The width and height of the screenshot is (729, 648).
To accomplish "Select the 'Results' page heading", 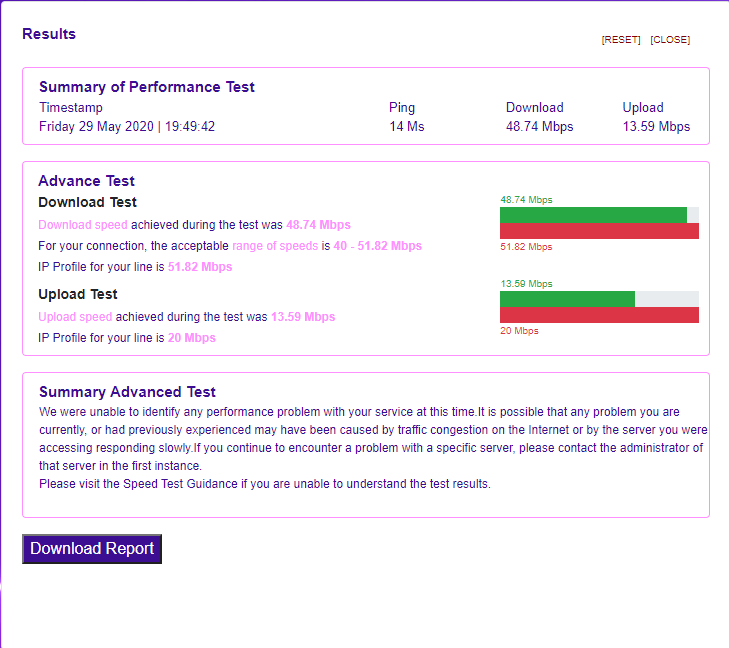I will (x=49, y=34).
